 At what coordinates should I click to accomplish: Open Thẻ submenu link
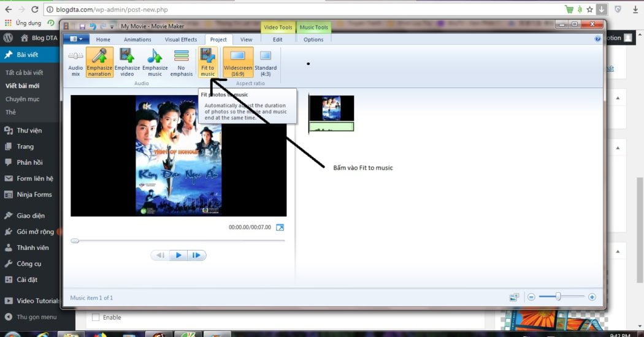pos(10,112)
